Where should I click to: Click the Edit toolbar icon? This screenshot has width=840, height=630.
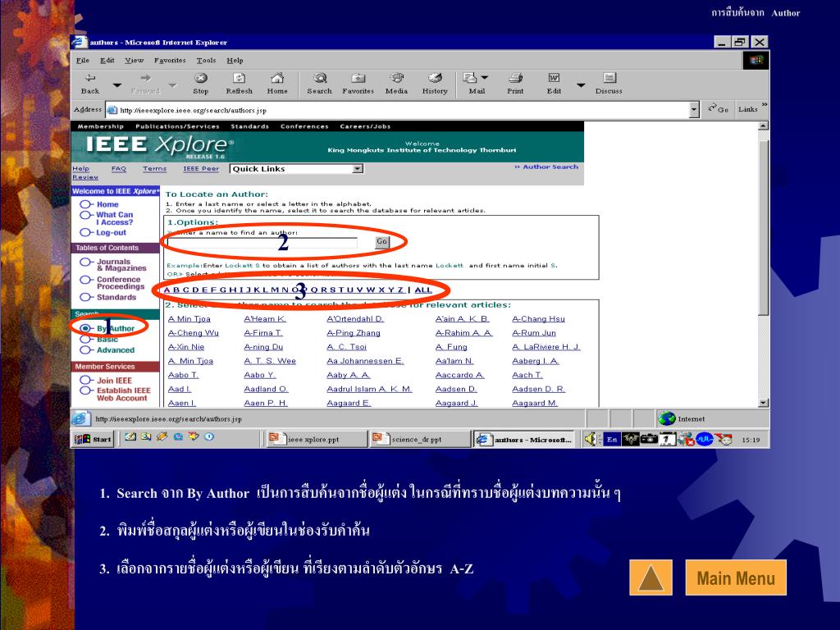[x=554, y=84]
